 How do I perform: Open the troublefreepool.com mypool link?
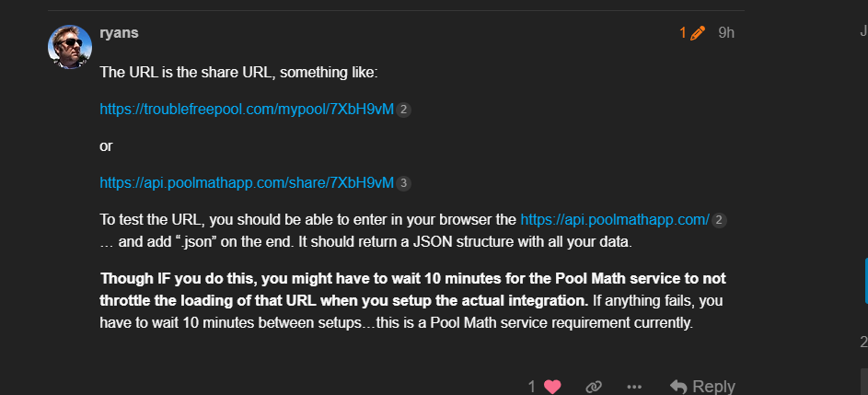(247, 110)
